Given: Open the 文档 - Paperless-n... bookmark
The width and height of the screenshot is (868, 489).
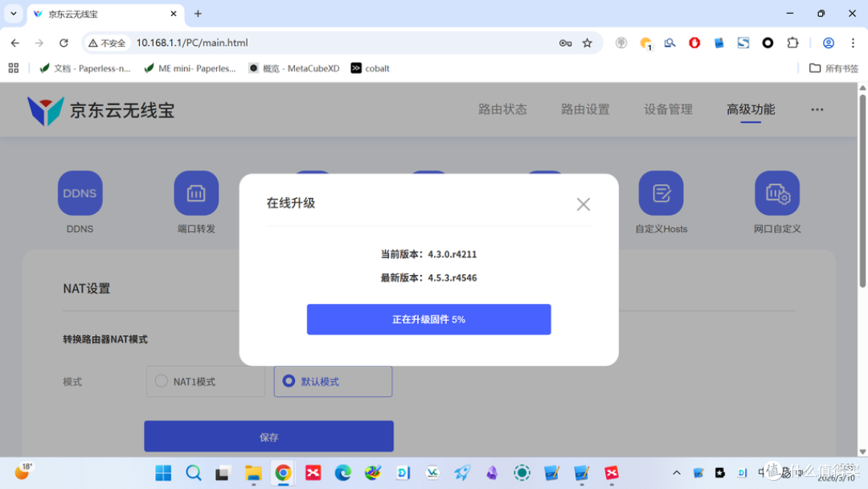Looking at the screenshot, I should 84,68.
